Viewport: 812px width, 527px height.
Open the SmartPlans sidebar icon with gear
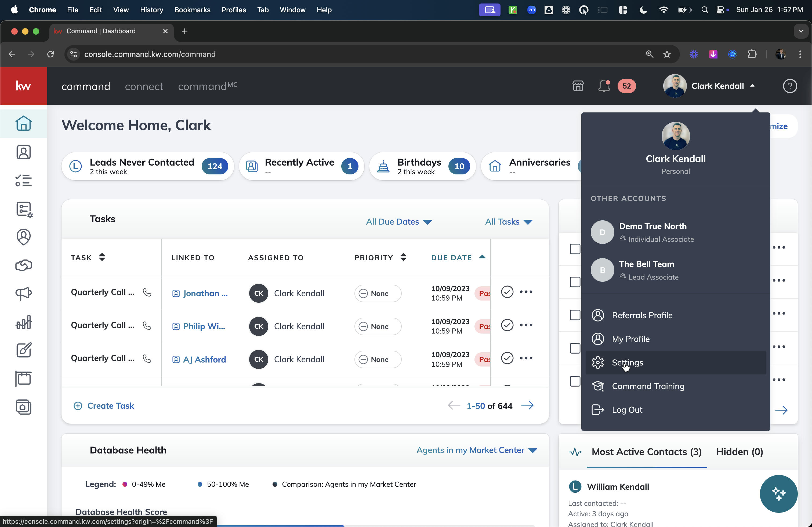(x=24, y=209)
